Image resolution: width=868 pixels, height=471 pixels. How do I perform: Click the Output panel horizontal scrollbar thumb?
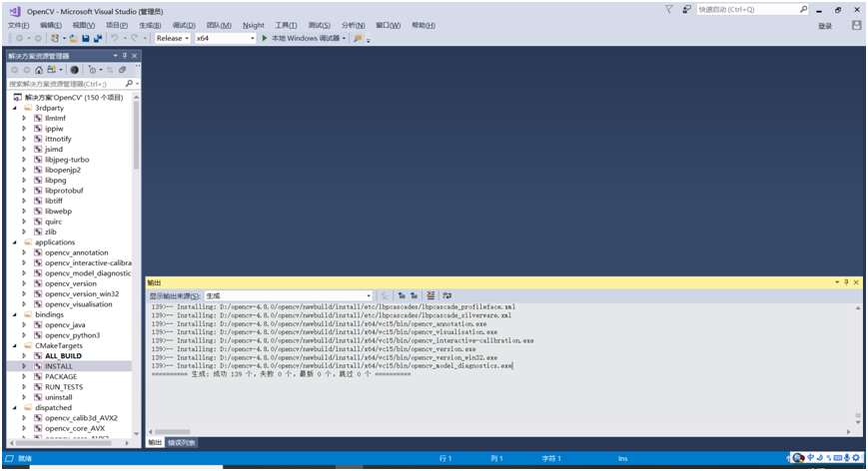(173, 432)
